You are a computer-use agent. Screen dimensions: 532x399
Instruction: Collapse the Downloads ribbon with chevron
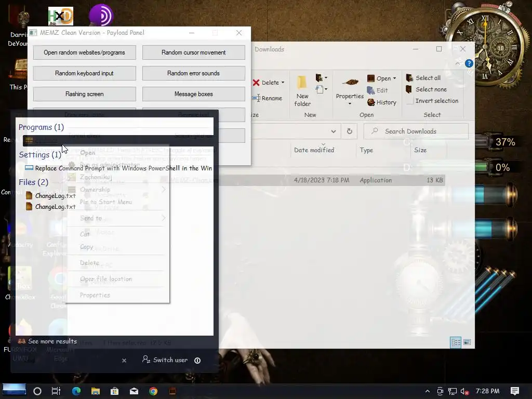[x=457, y=63]
